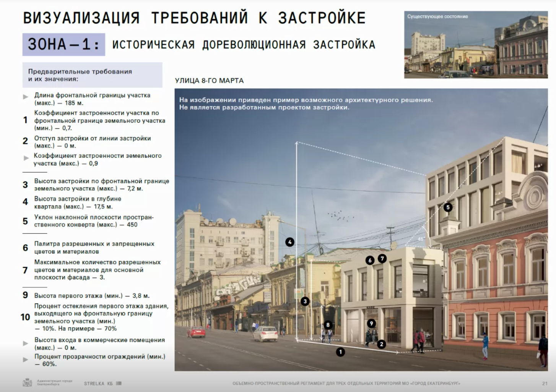
Task: Click the list number 2 beside 'Отступ застройки'
Action: click(25, 141)
